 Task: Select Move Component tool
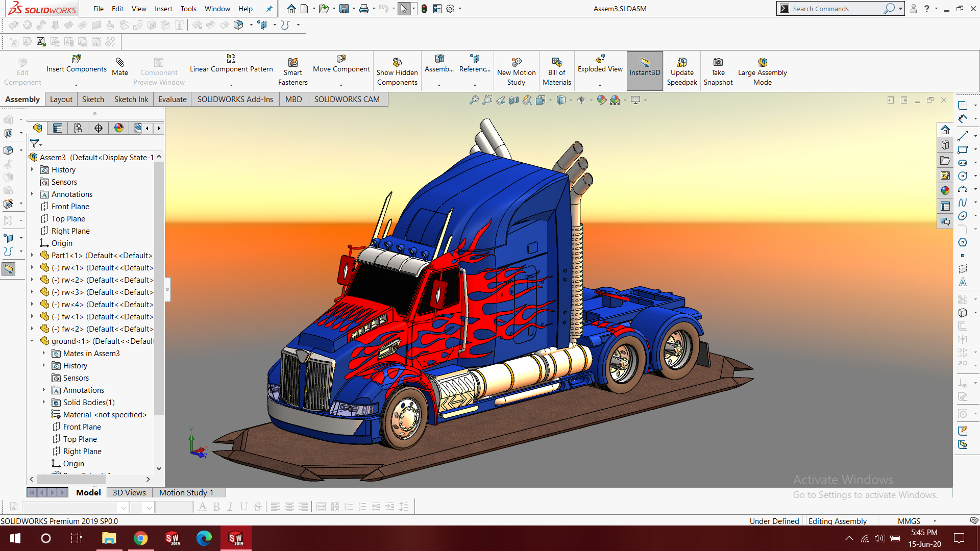(341, 64)
